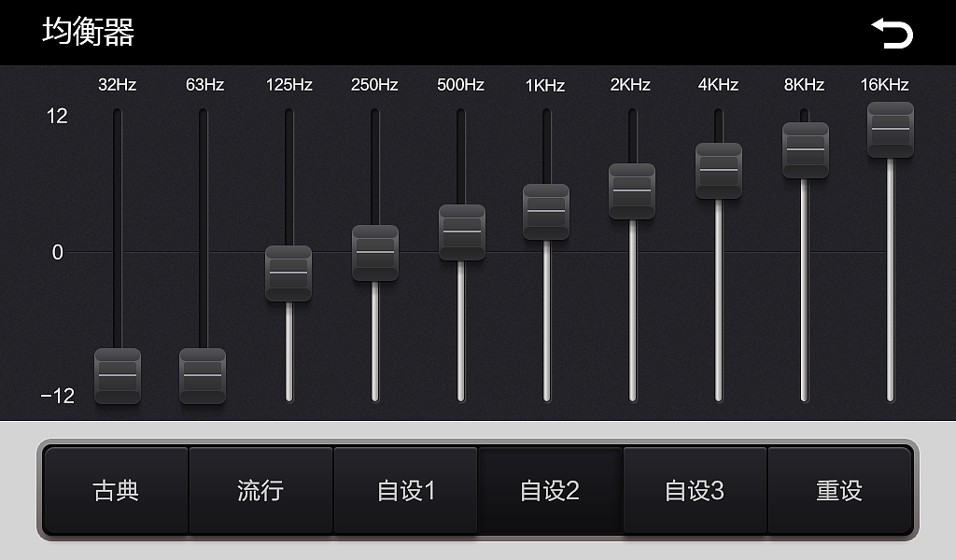Image resolution: width=956 pixels, height=560 pixels.
Task: Click the 16KHz frequency label
Action: 885,85
